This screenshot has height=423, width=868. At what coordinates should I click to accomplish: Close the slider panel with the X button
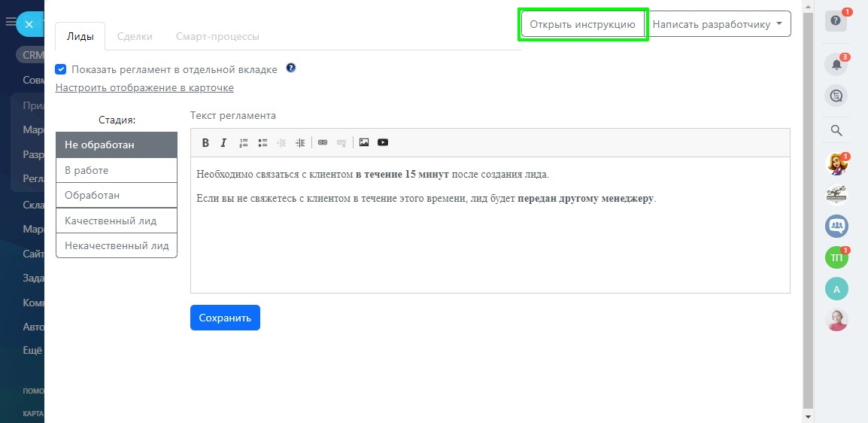[29, 24]
